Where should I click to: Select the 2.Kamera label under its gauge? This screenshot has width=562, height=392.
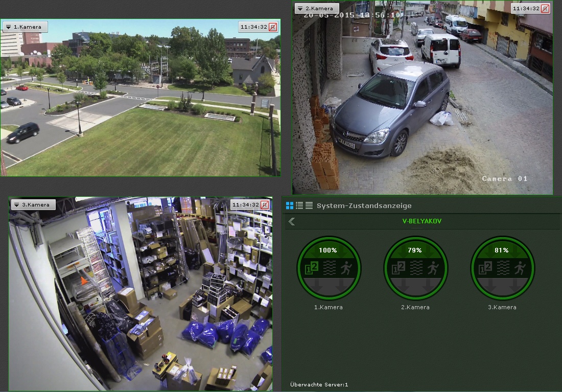[x=415, y=307]
